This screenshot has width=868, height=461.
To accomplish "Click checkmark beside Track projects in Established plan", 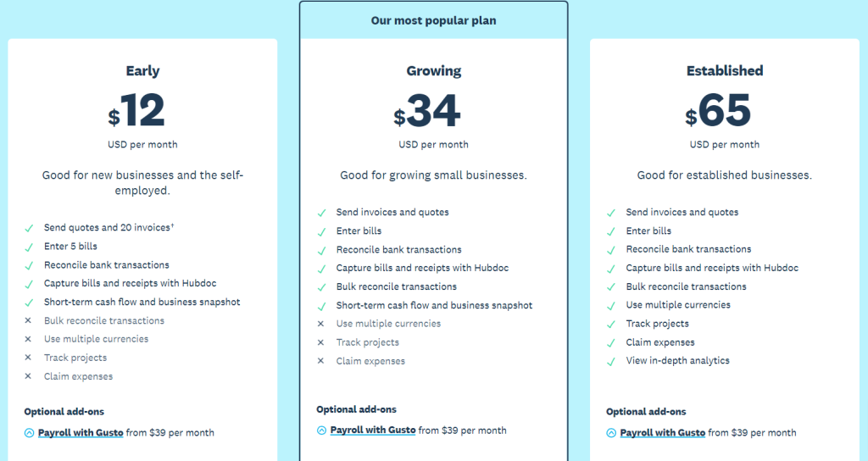I will pyautogui.click(x=611, y=325).
